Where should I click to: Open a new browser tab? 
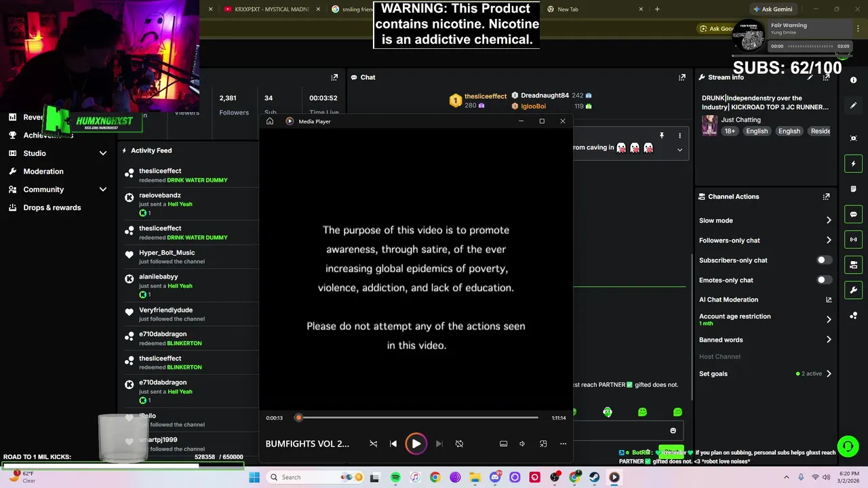coord(657,9)
